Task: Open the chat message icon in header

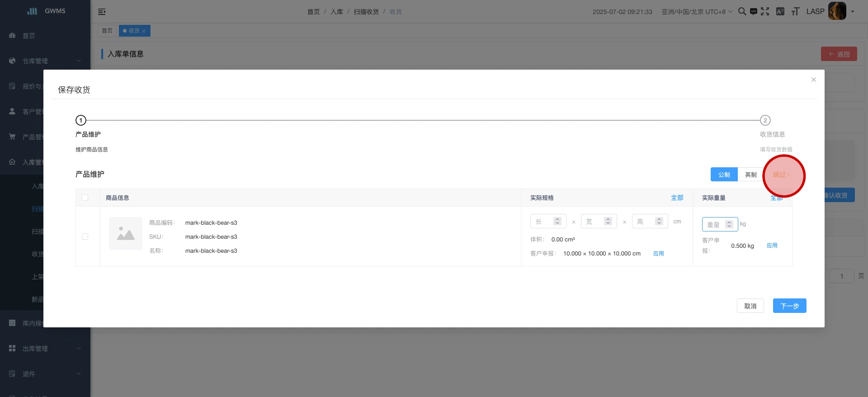Action: click(x=753, y=12)
